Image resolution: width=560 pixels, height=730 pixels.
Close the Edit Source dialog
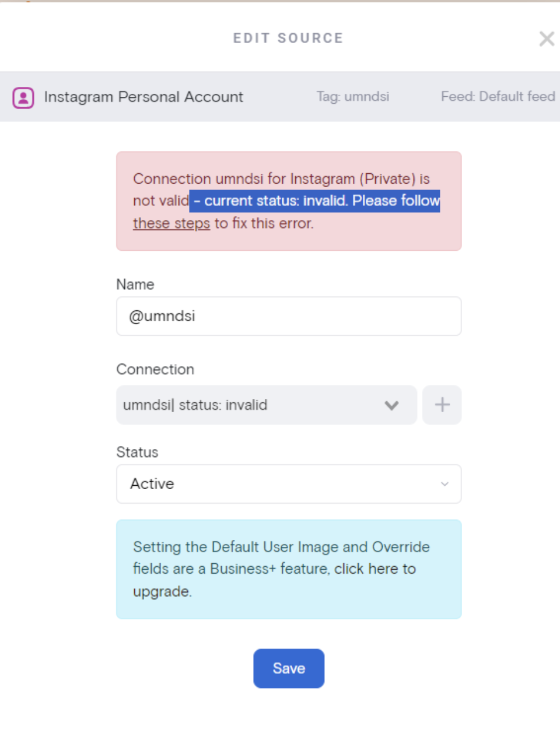[x=547, y=39]
